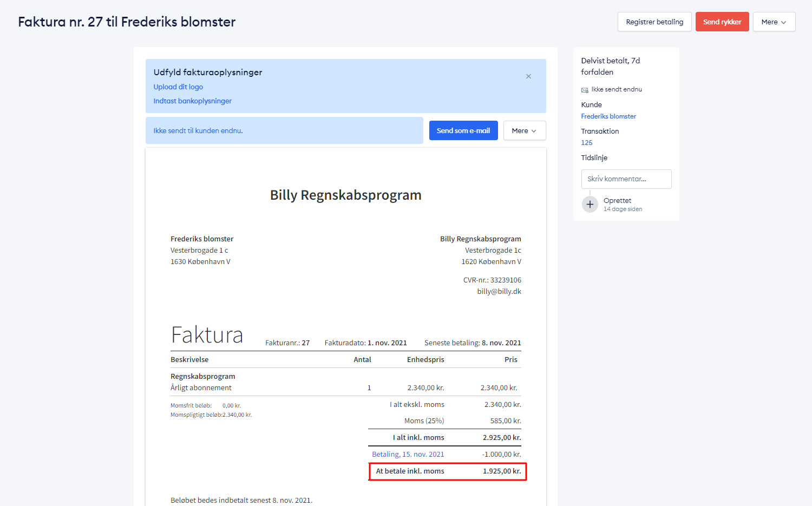Screen dimensions: 812x506
Task: Click the 585,00 kr. VAT amount
Action: (x=506, y=420)
